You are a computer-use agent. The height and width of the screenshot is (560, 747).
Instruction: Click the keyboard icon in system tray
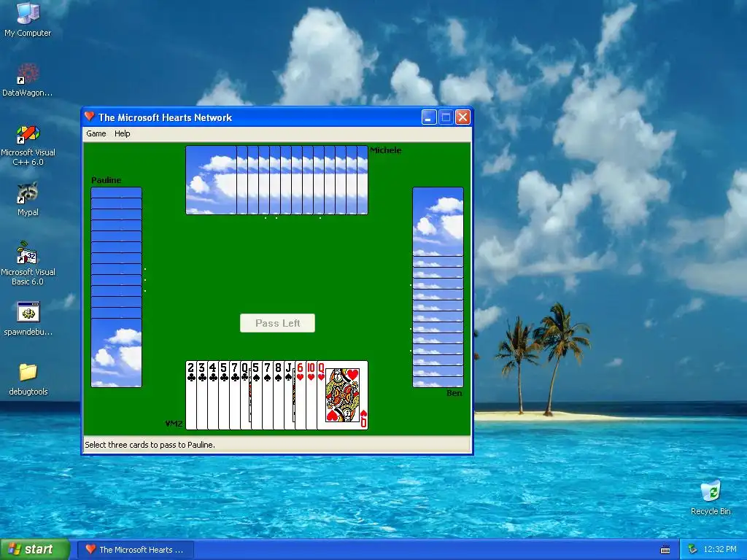pos(665,550)
